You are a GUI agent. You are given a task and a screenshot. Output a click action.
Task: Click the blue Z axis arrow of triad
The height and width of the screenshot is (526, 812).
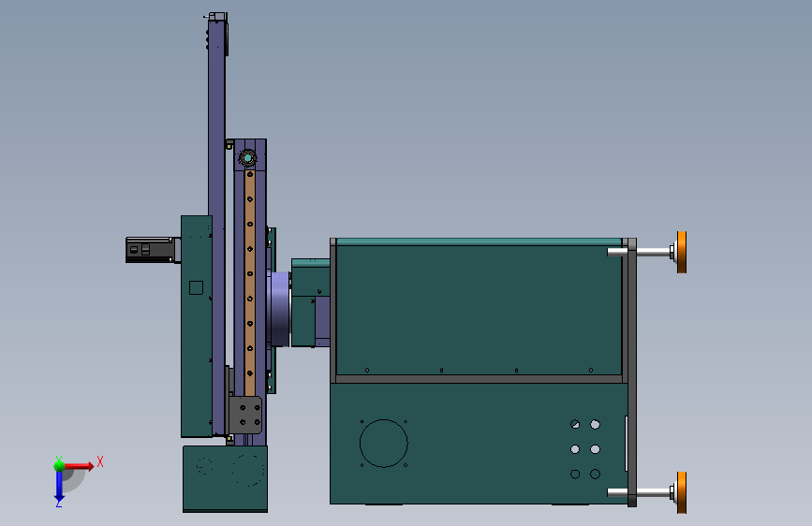59,487
